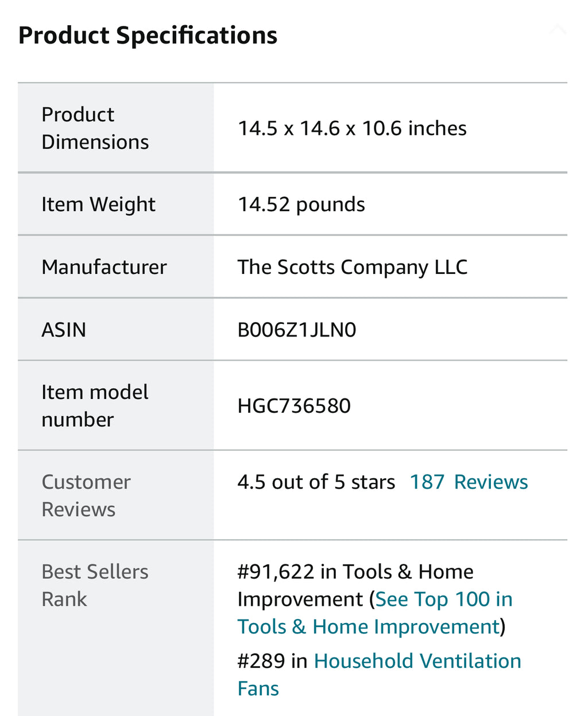Screen dimensions: 588x716
Task: Click the Manufacturer row label
Action: [x=104, y=267]
